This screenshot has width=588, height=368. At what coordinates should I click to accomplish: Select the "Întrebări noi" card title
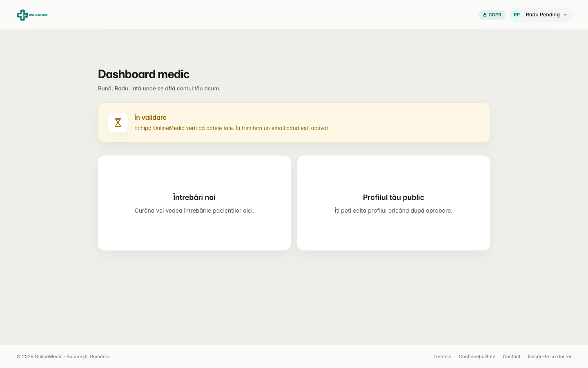click(x=194, y=197)
